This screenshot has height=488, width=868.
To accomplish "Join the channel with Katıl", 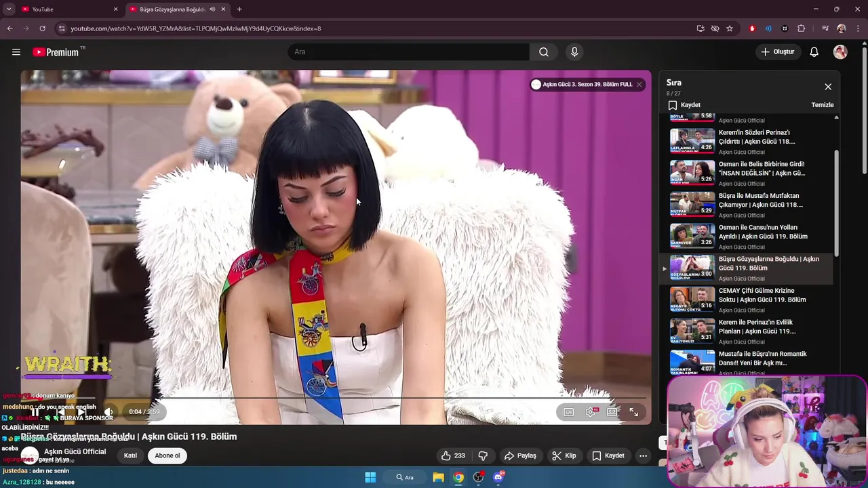I will 130,456.
